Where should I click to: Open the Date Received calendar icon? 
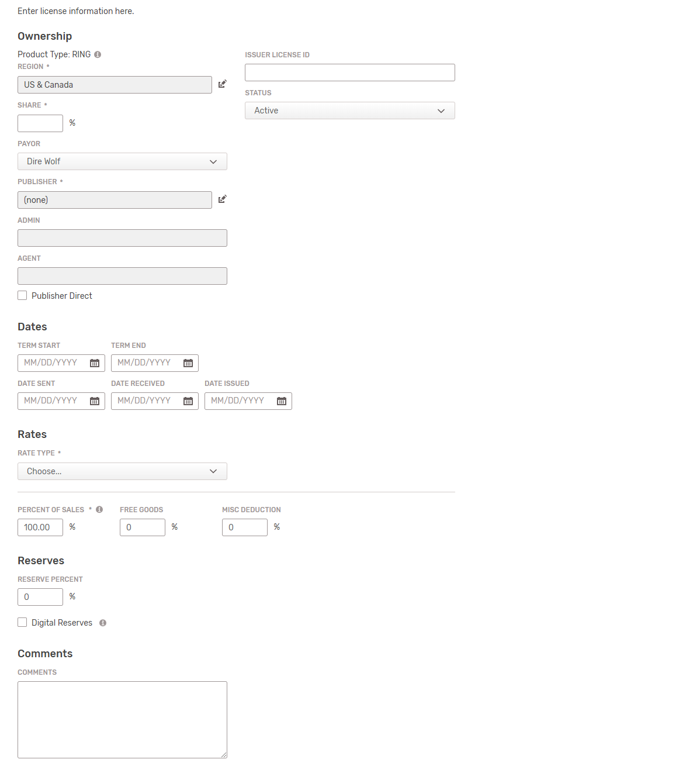pos(188,401)
